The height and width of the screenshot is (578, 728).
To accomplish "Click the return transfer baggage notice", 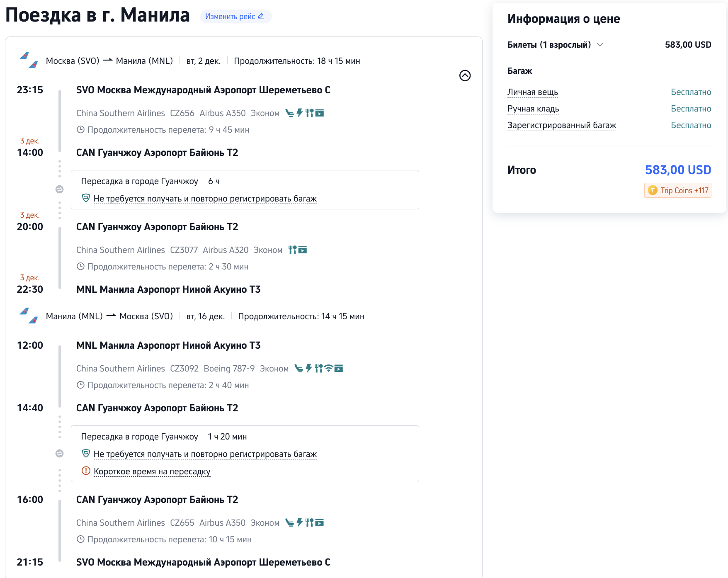I will tap(205, 454).
